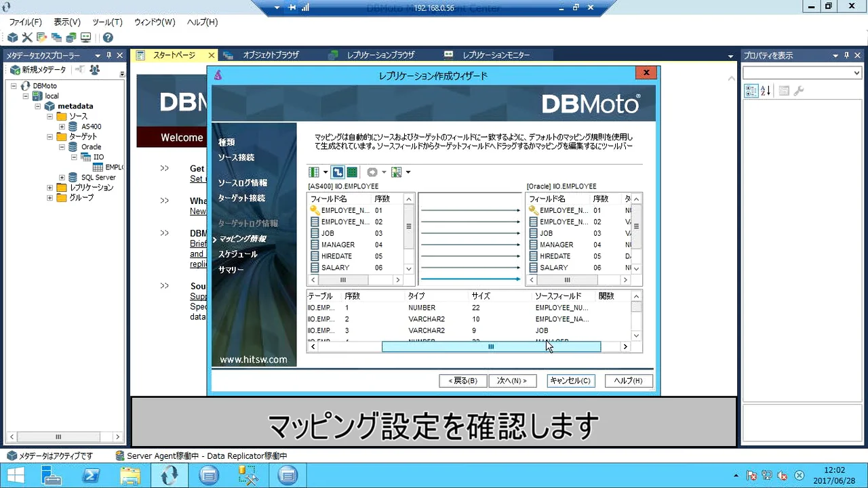Click the monitor icon in main toolbar
Viewport: 868px width, 488px height.
[86, 38]
